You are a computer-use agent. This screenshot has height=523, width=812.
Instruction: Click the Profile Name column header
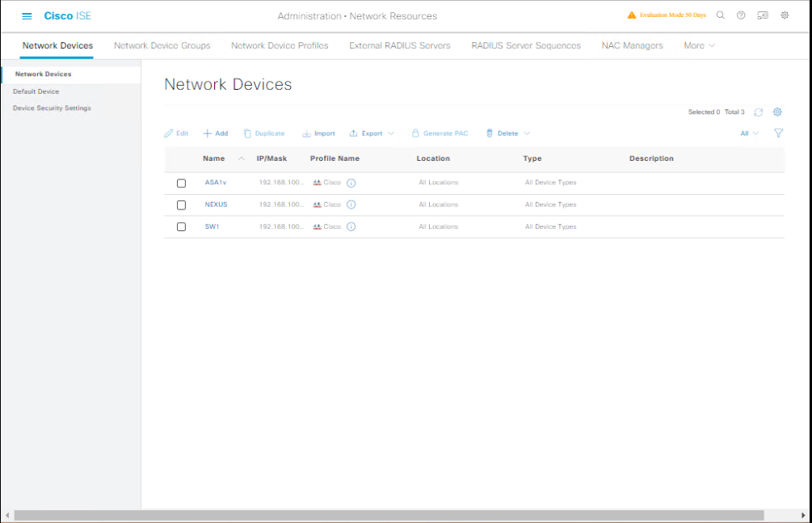[334, 158]
